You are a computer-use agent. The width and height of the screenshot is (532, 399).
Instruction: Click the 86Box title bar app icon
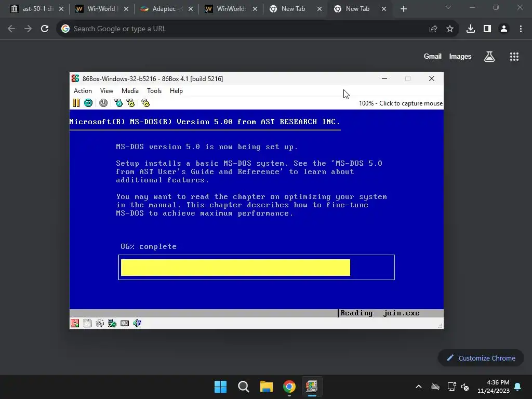[x=75, y=78]
